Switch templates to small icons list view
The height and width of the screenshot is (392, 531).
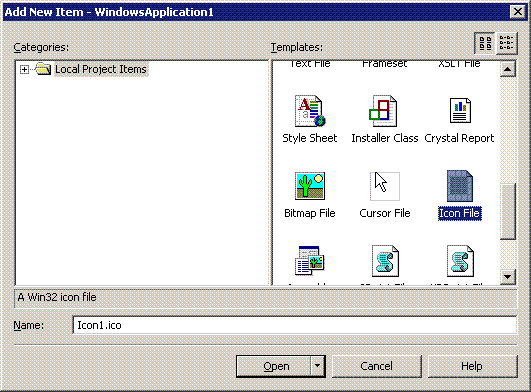click(x=507, y=43)
